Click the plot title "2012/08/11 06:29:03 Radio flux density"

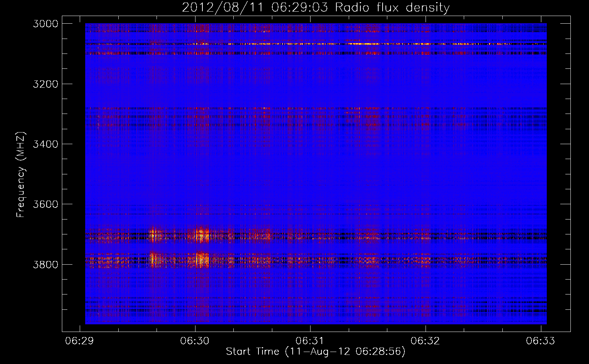(316, 8)
